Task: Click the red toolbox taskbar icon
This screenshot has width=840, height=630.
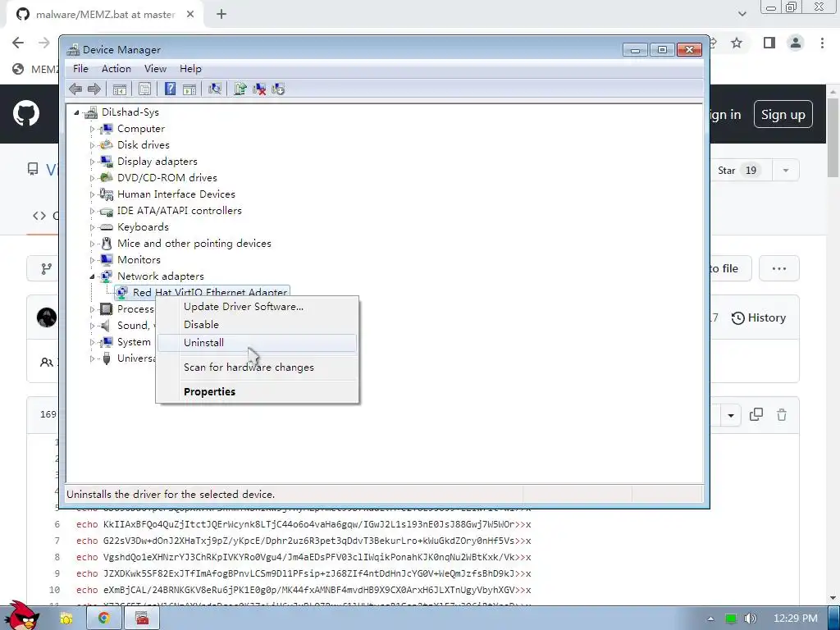Action: [x=141, y=618]
